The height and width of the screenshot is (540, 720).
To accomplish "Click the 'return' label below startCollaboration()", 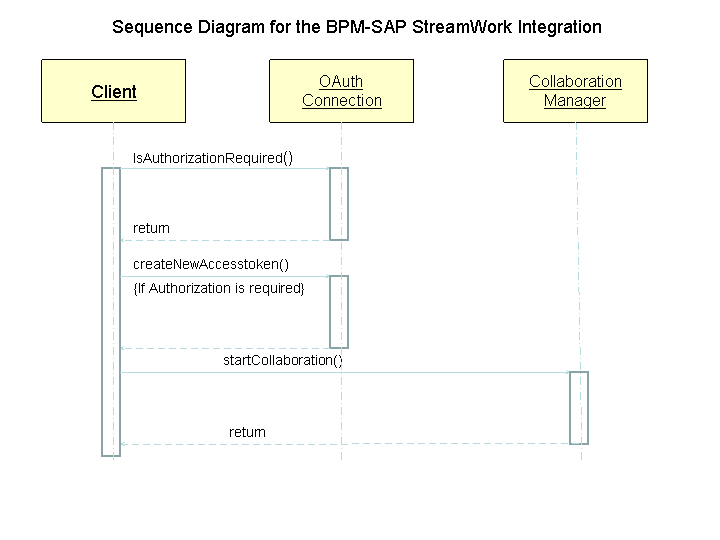I will point(247,432).
